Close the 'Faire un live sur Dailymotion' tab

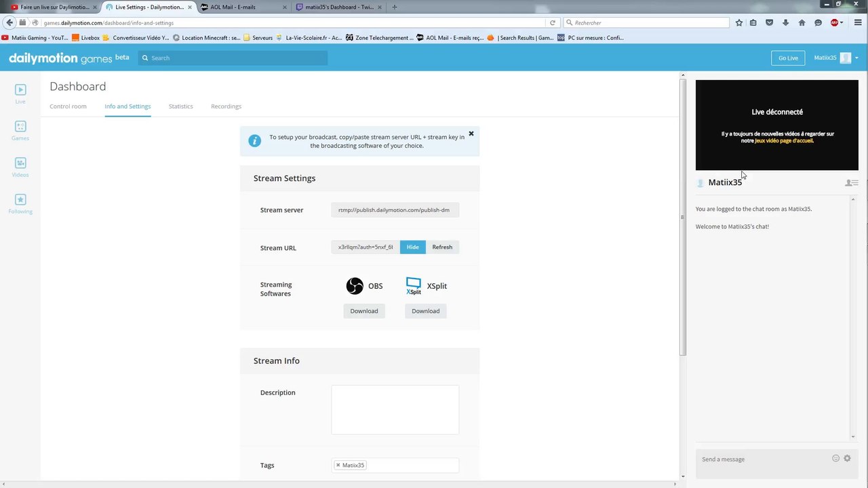coord(94,7)
